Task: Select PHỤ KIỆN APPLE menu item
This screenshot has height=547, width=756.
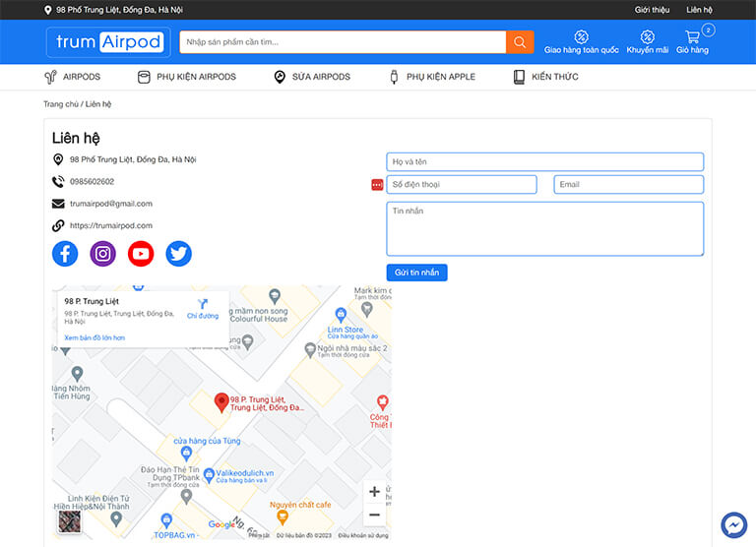Action: point(432,77)
